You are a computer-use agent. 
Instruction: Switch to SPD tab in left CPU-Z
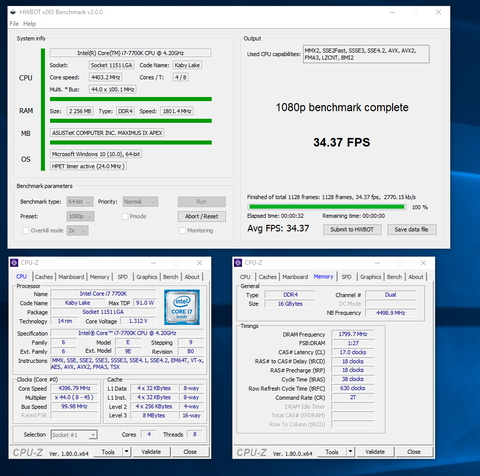pyautogui.click(x=123, y=277)
